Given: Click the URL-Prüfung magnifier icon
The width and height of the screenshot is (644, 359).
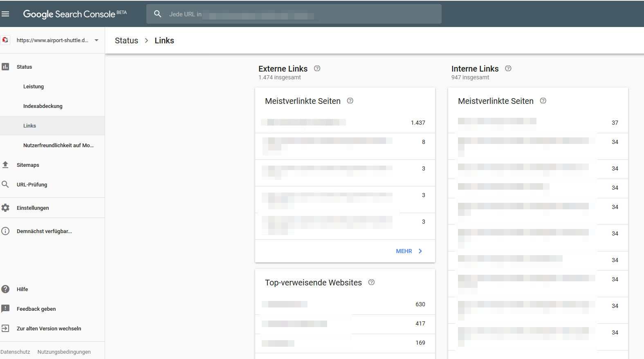Looking at the screenshot, I should [x=5, y=184].
